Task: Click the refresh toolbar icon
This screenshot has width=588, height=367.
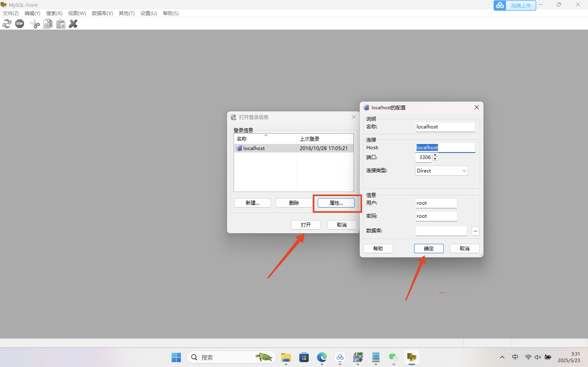Action: tap(7, 24)
